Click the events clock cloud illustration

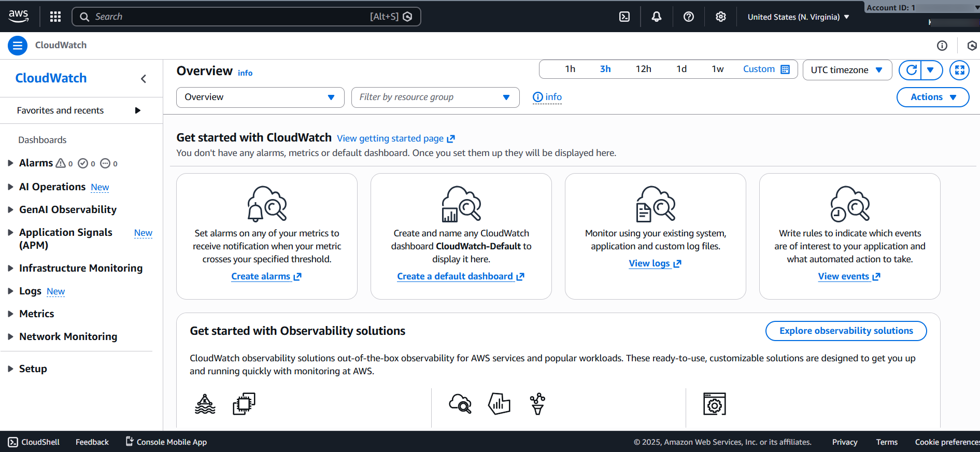point(850,204)
